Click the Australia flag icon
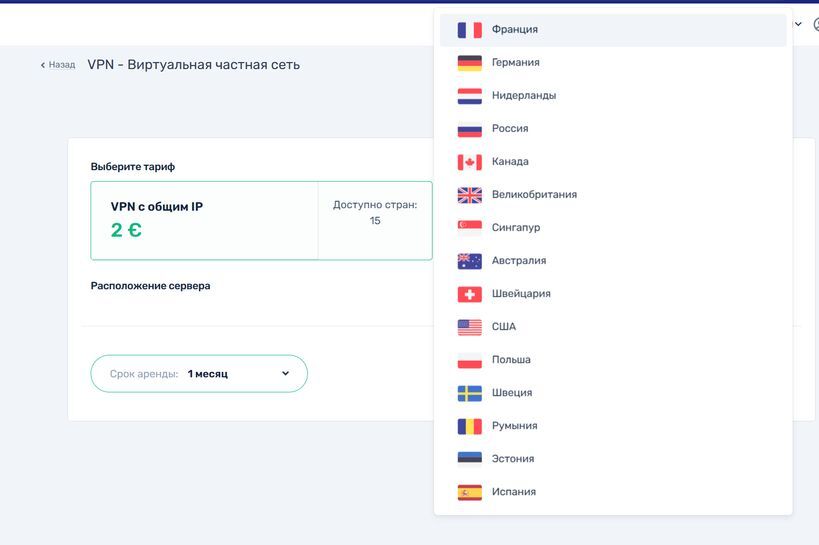Viewport: 819px width, 545px height. pyautogui.click(x=469, y=261)
